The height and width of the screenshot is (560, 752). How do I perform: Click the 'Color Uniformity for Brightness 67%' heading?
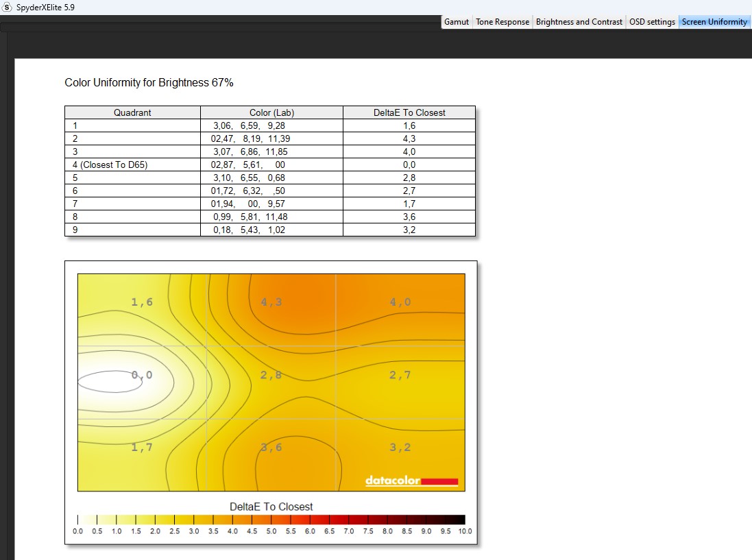pos(149,83)
